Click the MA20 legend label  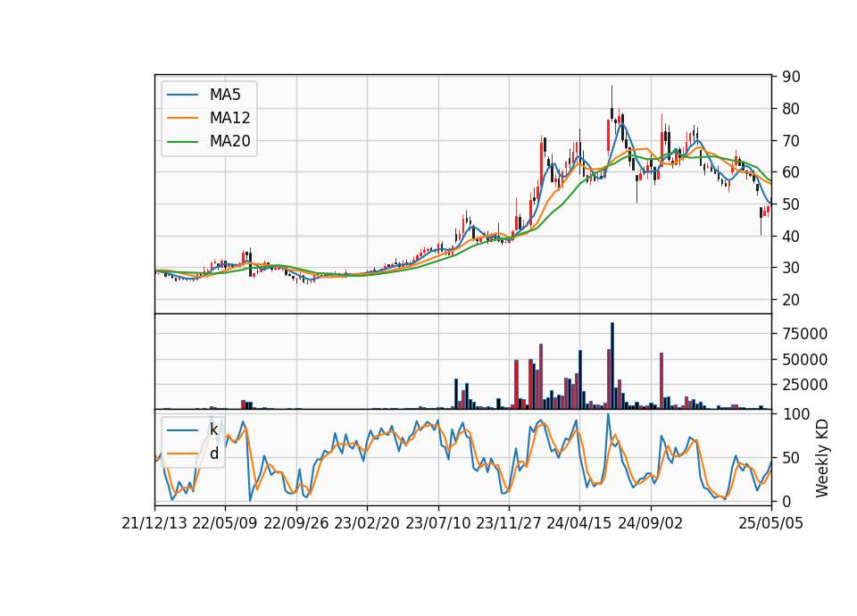point(229,142)
